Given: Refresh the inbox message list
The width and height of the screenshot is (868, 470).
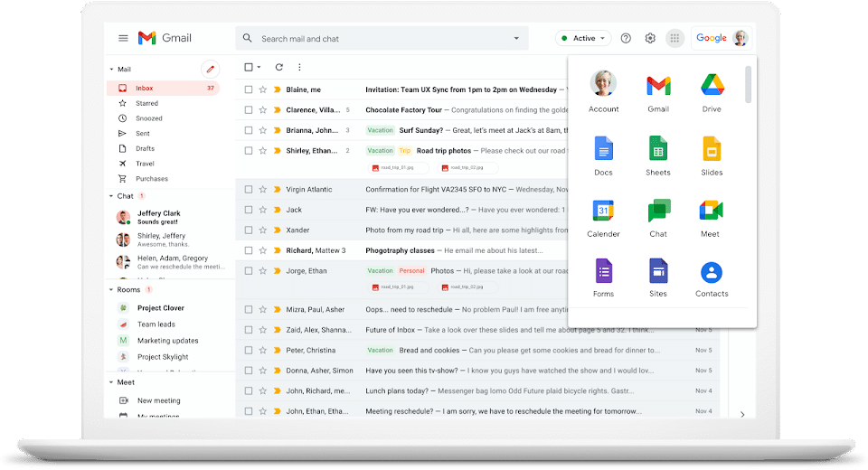Looking at the screenshot, I should pyautogui.click(x=279, y=67).
